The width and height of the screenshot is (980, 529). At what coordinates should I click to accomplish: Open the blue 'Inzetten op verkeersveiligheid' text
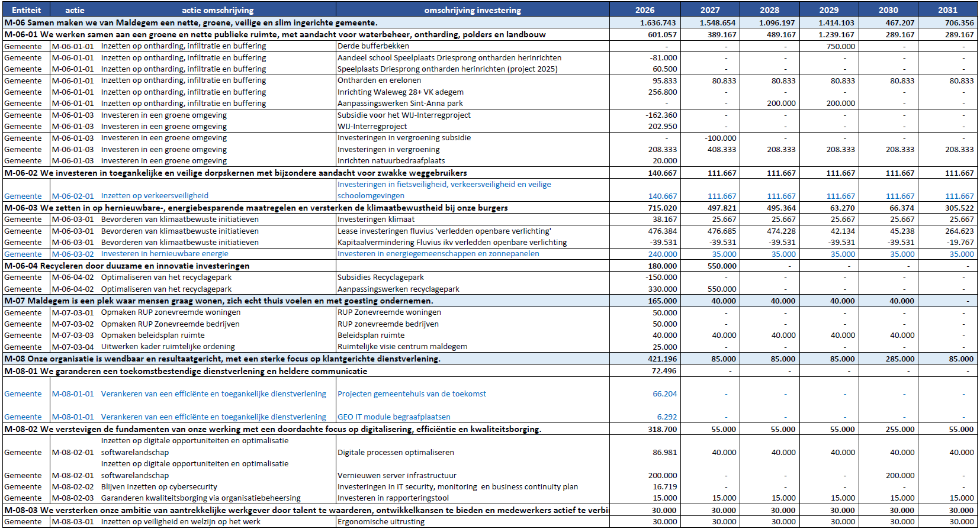tap(155, 196)
